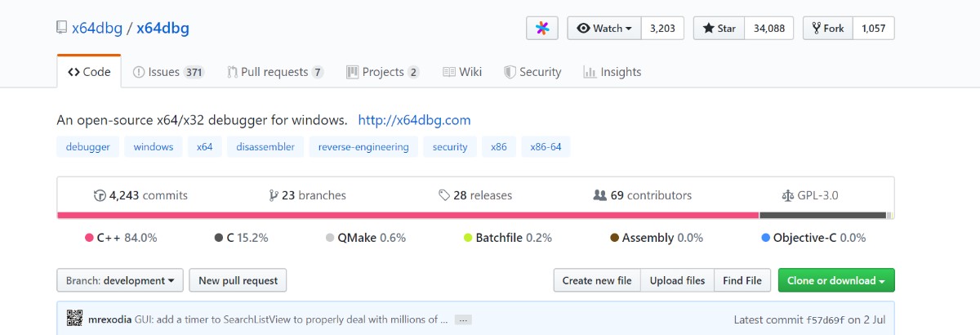Screen dimensions: 980x335
Task: Click the GPL-3.0 license scale icon
Action: [787, 195]
